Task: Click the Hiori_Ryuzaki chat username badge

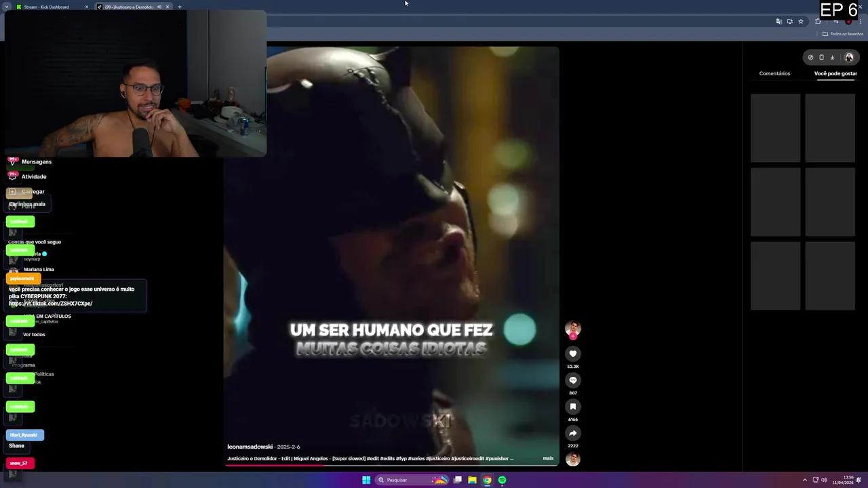Action: coord(24,434)
